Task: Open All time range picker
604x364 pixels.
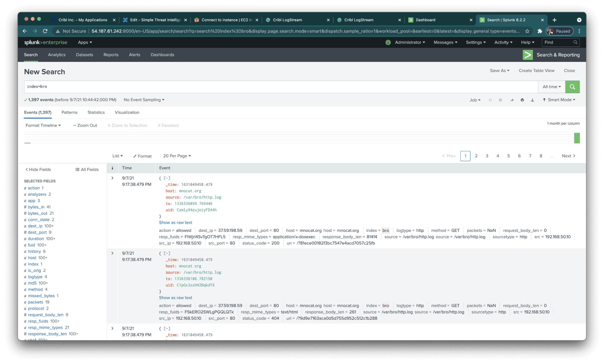Action: (551, 87)
